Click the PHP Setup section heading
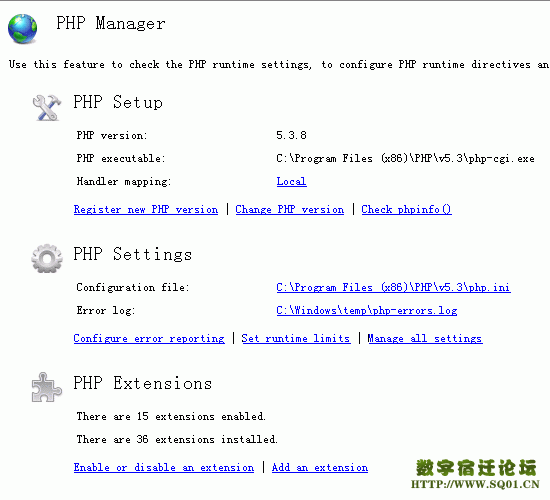Screen dimensions: 550x500 coord(118,103)
